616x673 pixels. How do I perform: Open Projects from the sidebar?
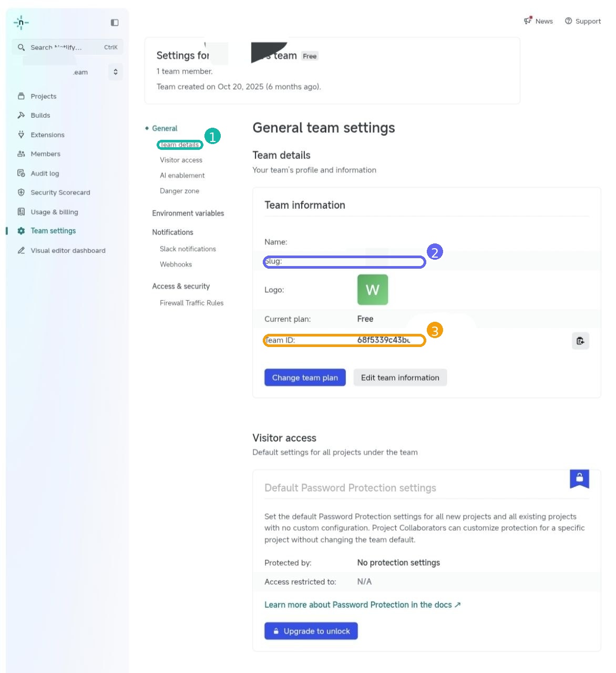point(44,96)
